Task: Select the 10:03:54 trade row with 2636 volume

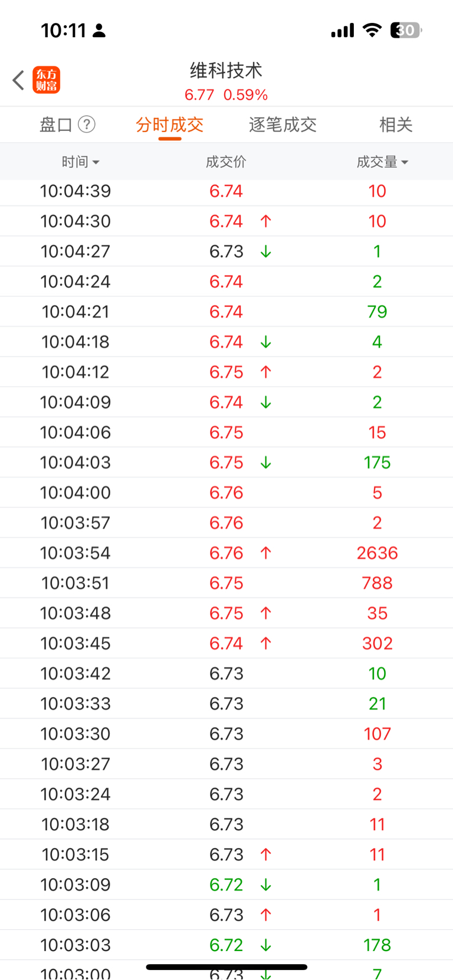Action: [x=226, y=553]
